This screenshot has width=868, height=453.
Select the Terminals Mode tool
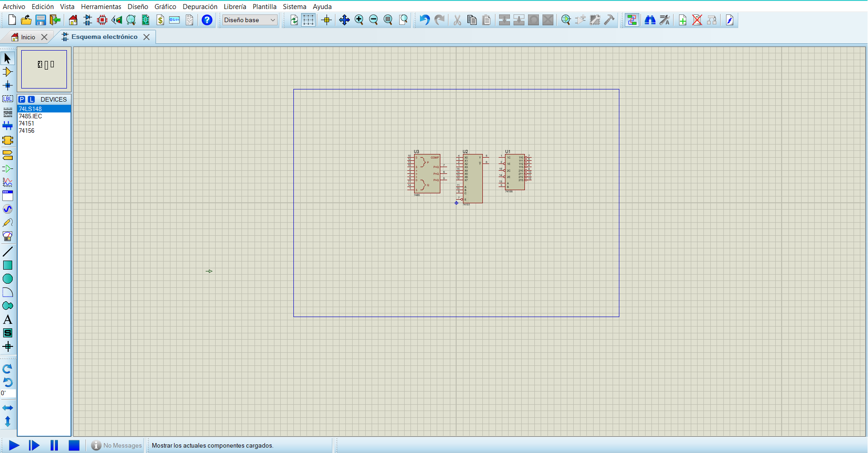pos(8,155)
